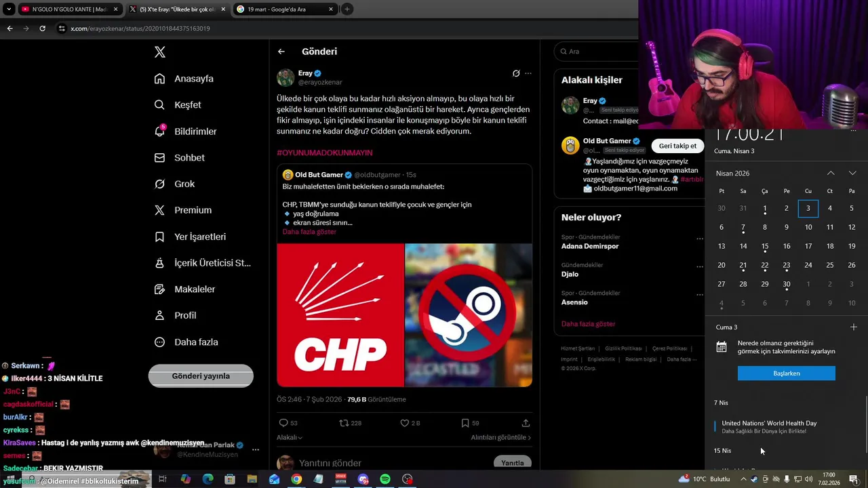Open Adana Demirspor trending topic
Viewport: 868px width, 488px height.
(590, 247)
